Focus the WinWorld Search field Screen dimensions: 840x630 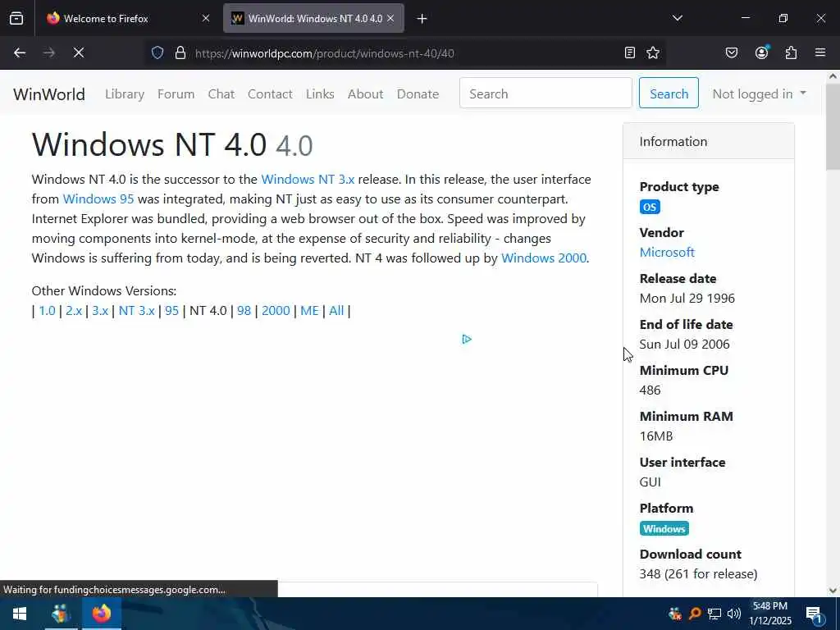coord(546,93)
